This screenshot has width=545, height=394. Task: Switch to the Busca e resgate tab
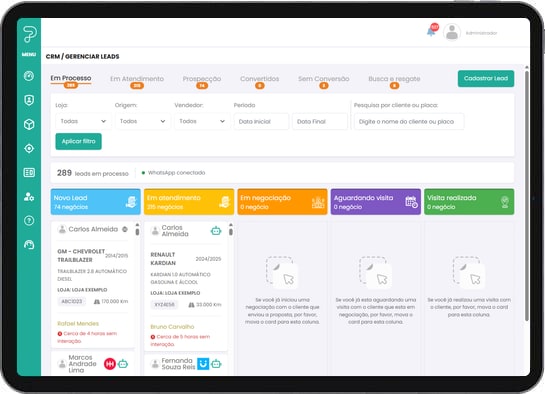[x=394, y=79]
